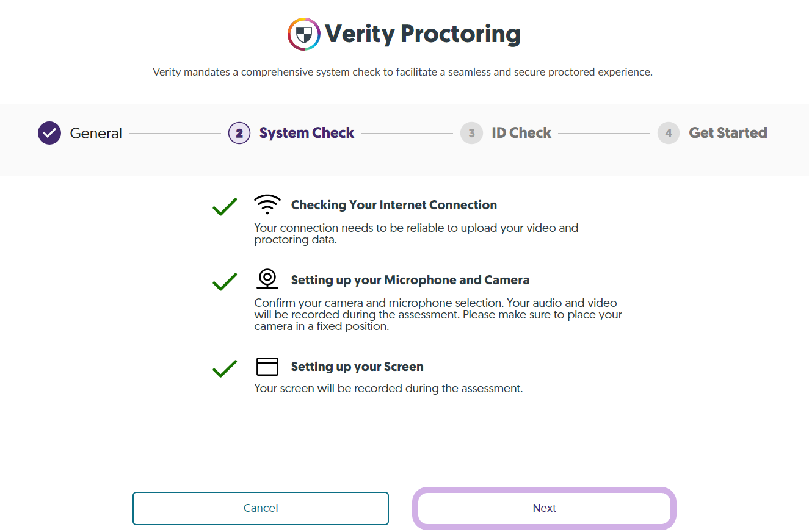This screenshot has width=809, height=532.
Task: Select the step 2 circle indicator
Action: 239,133
